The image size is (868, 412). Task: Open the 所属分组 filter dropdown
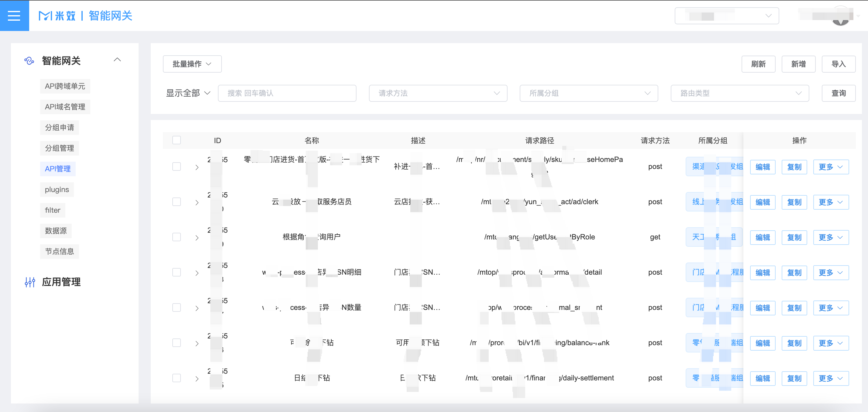coord(588,93)
